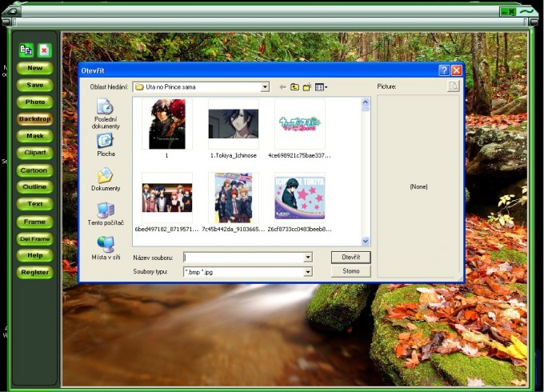Go to Poslední dokumenty location
This screenshot has width=544, height=392.
[x=106, y=114]
